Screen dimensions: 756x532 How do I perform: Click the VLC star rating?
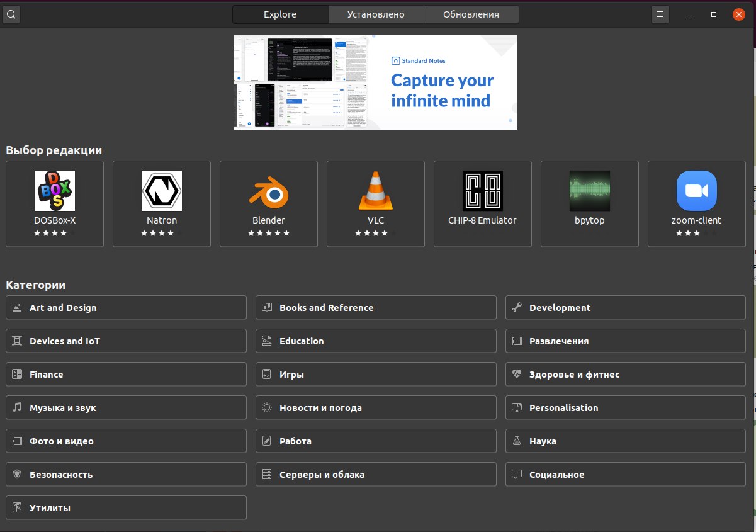click(x=376, y=233)
